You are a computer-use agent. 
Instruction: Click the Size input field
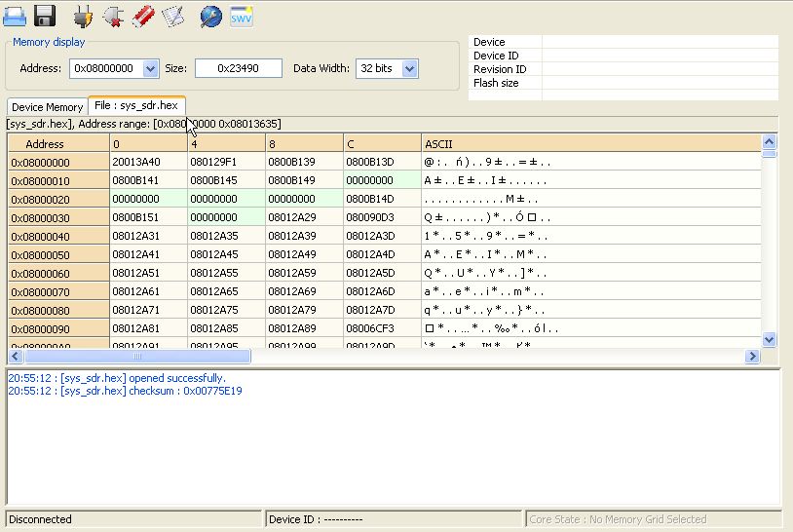[x=238, y=68]
